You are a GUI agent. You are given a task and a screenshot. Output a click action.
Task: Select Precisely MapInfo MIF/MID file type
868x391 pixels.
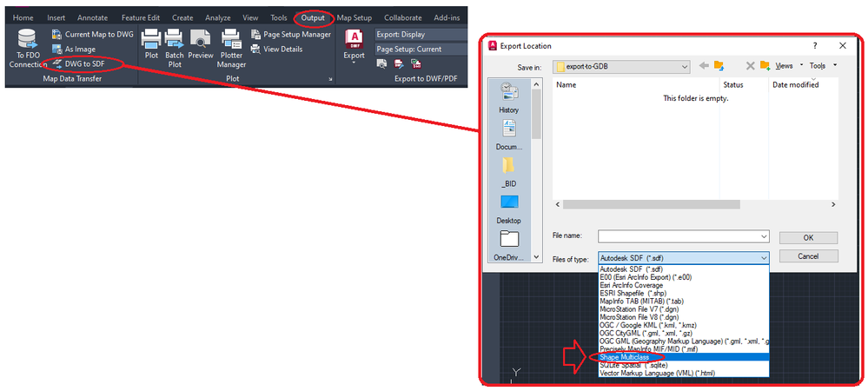683,349
